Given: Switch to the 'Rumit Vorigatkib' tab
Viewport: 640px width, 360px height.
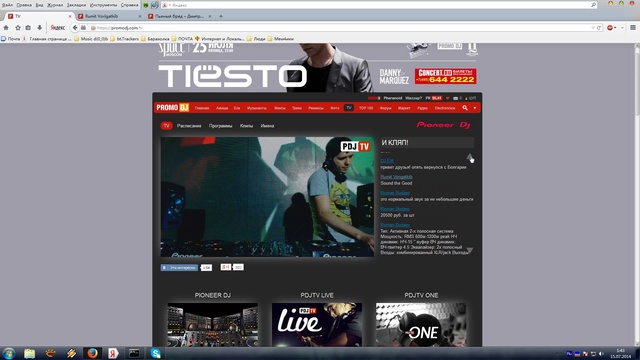Looking at the screenshot, I should click(109, 16).
